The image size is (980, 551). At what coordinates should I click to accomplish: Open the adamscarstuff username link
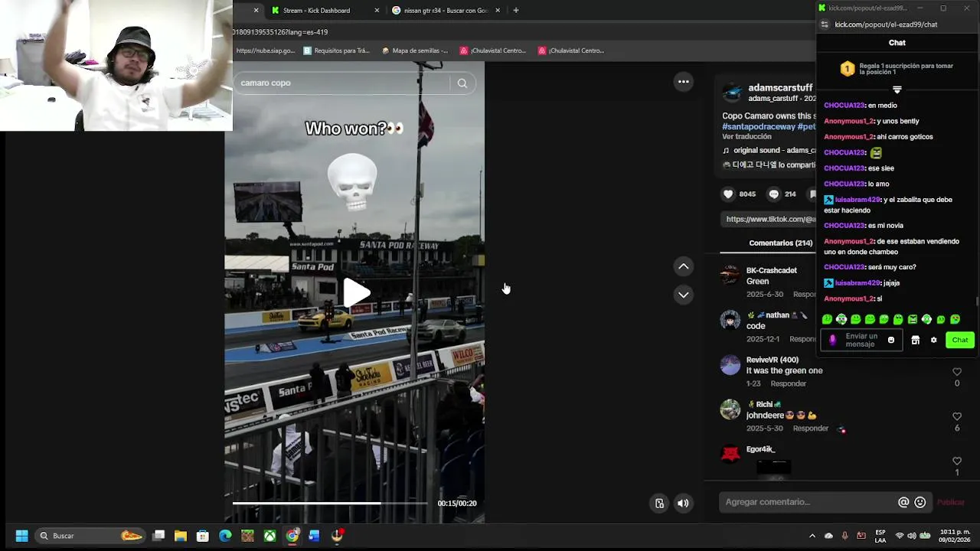(780, 88)
